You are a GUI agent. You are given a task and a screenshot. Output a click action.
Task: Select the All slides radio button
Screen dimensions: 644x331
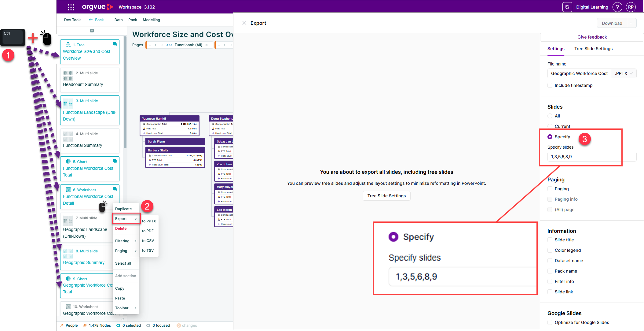[x=550, y=116]
